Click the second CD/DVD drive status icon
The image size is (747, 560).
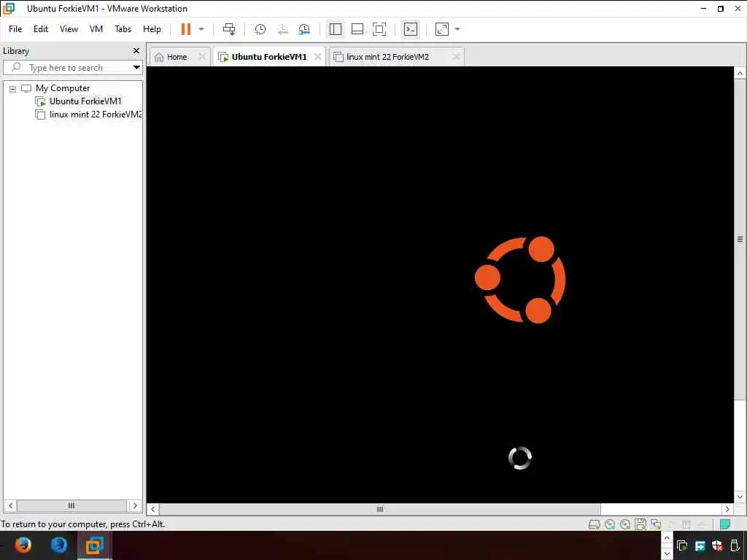[x=624, y=524]
